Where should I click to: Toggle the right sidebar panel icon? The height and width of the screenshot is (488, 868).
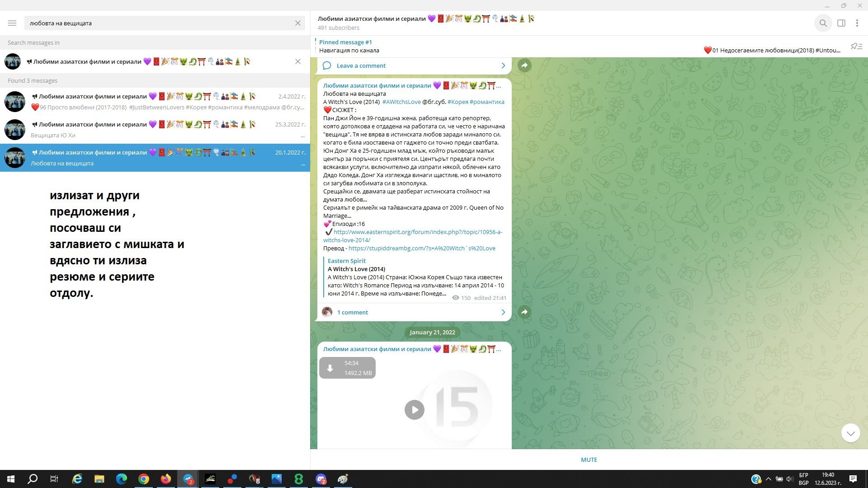841,23
